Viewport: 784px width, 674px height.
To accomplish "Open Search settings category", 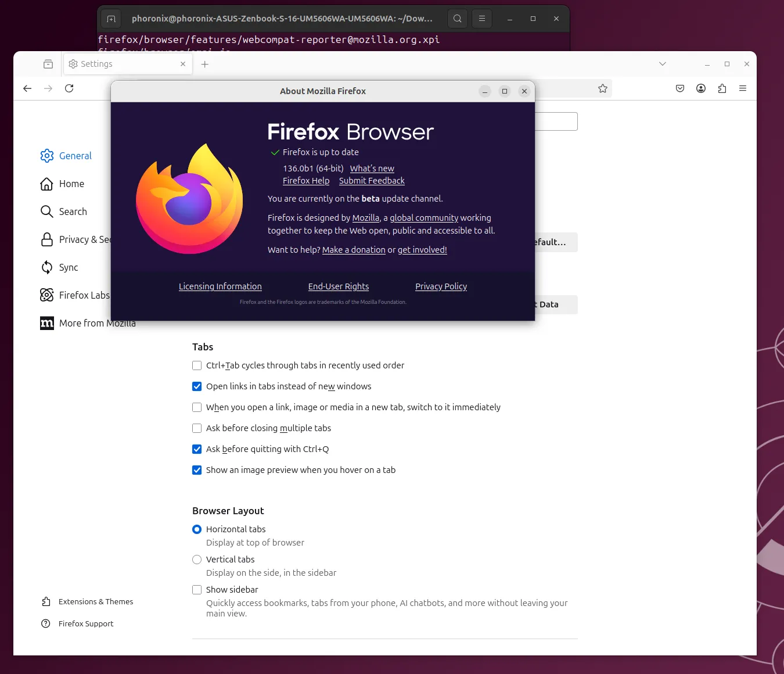I will click(64, 211).
